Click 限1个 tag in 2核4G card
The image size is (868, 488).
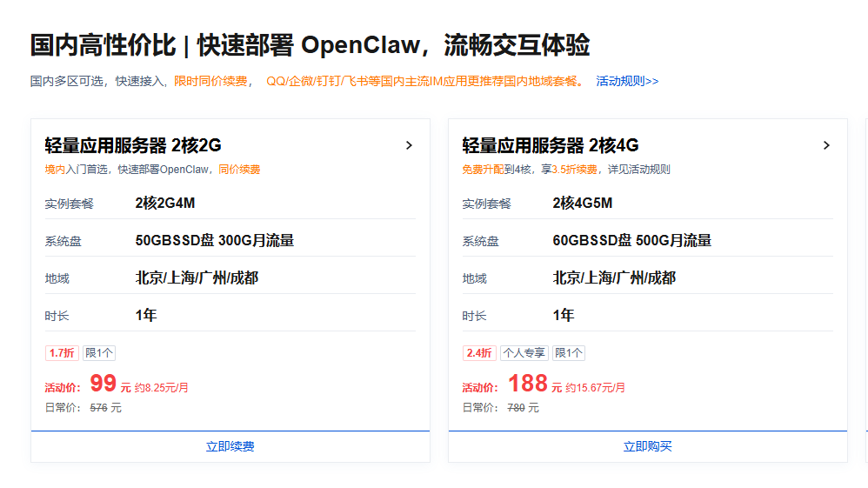coord(569,353)
